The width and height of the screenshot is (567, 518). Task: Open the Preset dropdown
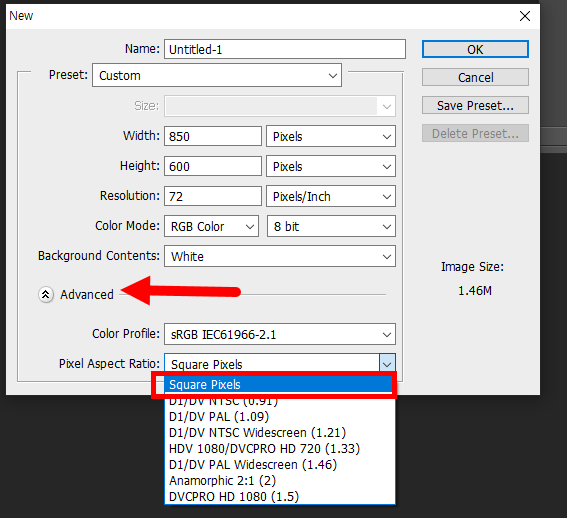(217, 75)
